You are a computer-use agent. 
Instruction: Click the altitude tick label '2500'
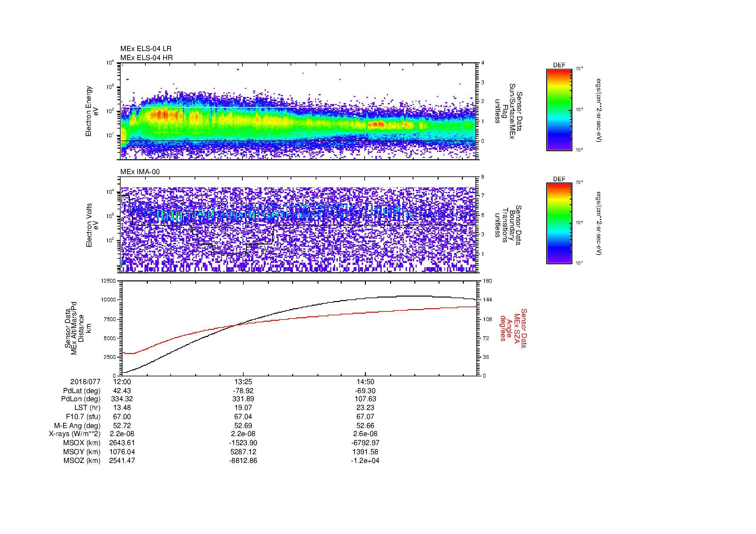tap(110, 357)
